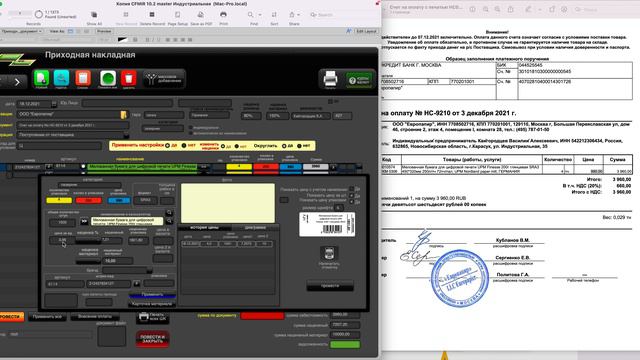Click the pale yellow photo area
The height and width of the screenshot is (360, 640).
(x=228, y=203)
